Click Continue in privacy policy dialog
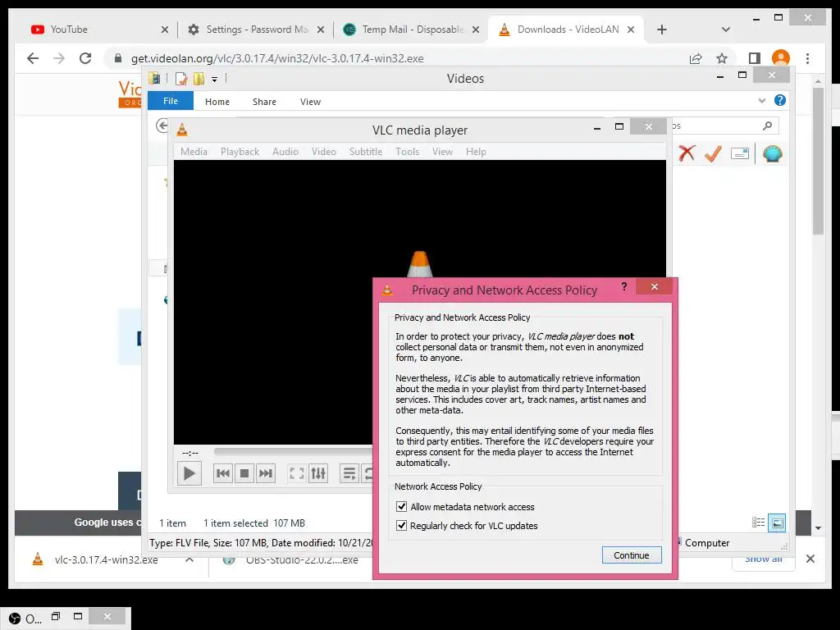This screenshot has width=840, height=630. pos(632,555)
